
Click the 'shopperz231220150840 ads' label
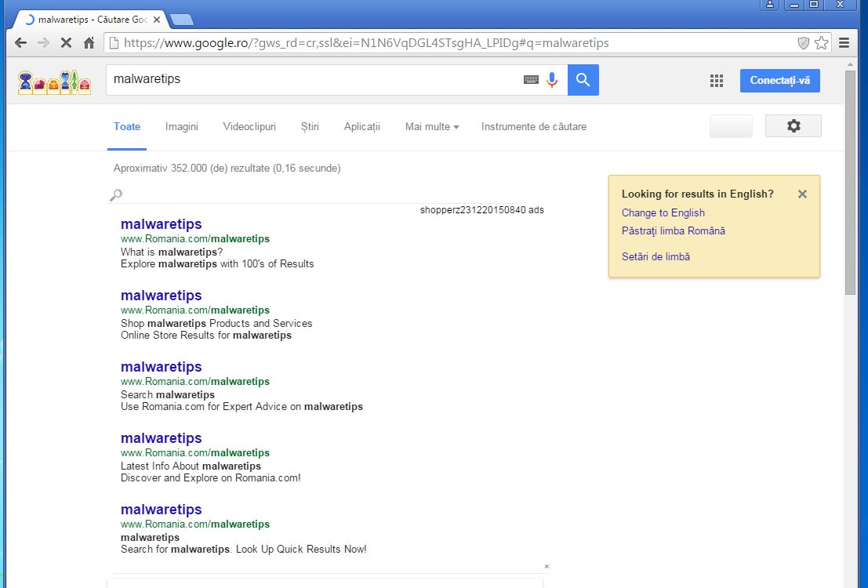point(481,210)
